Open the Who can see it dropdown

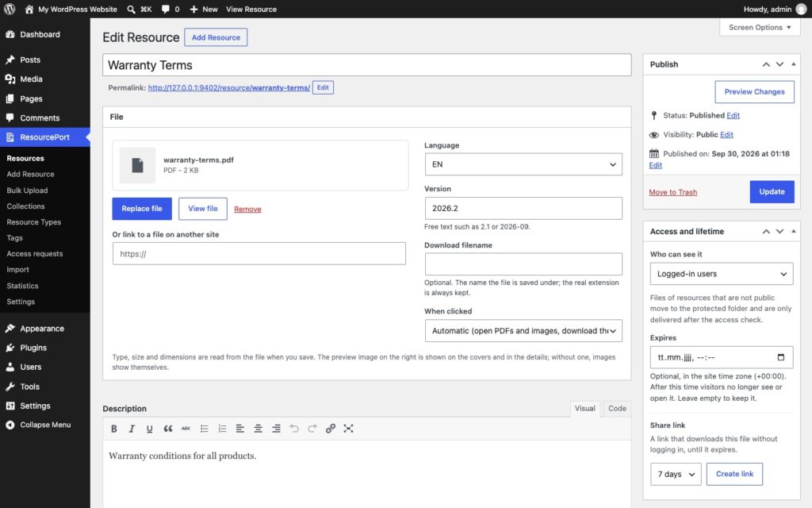click(x=722, y=274)
